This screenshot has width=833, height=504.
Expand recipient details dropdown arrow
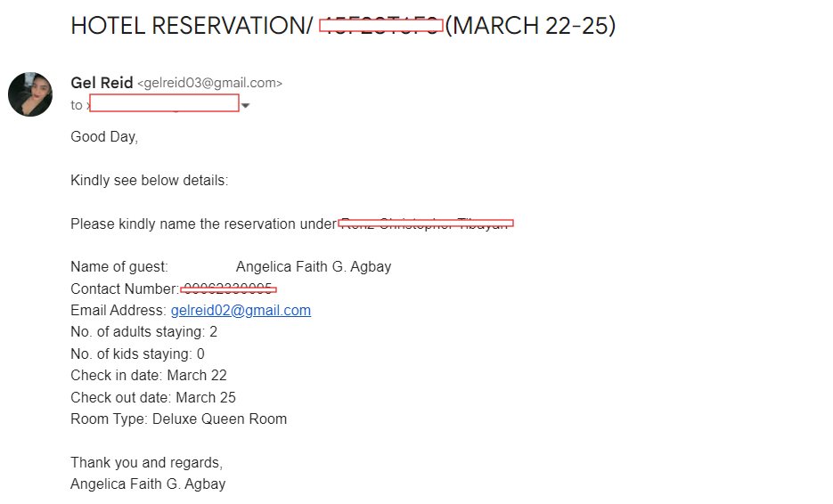point(245,106)
